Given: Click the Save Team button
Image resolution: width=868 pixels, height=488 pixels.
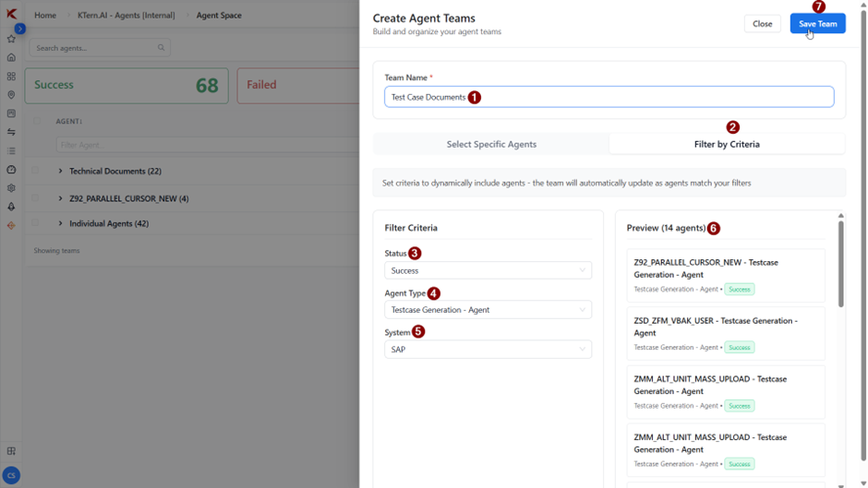Looking at the screenshot, I should (817, 24).
